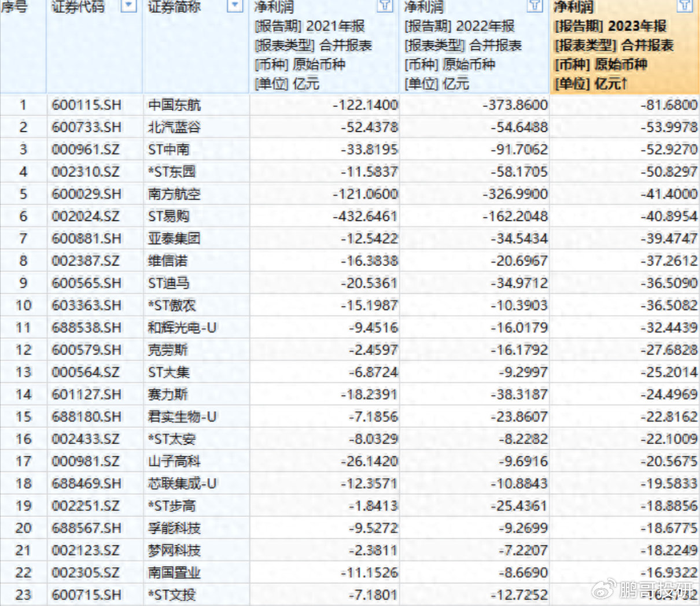Select stock name 北汽蓝谷
This screenshot has width=700, height=606.
pyautogui.click(x=174, y=127)
